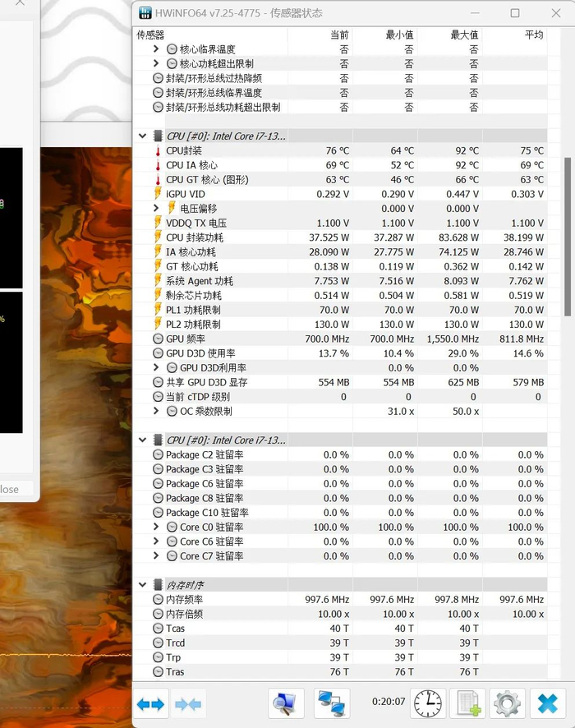575x728 pixels.
Task: Reset the elapsed time clock icon
Action: point(428,704)
